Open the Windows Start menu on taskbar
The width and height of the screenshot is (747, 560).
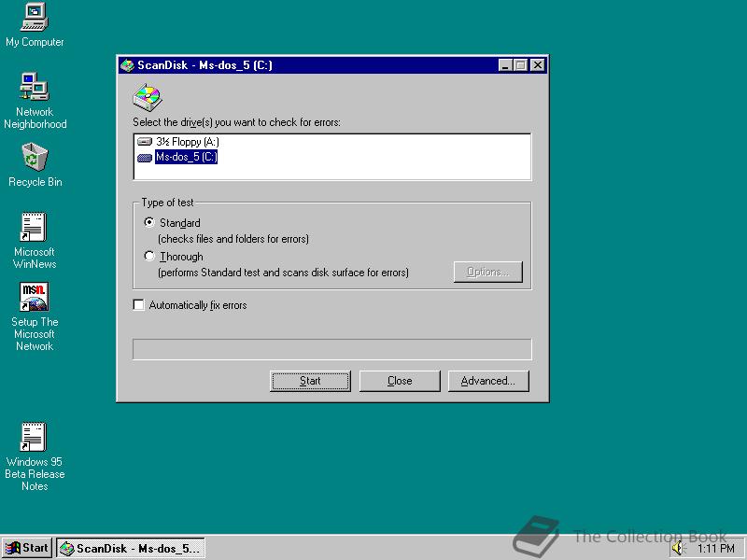point(27,548)
